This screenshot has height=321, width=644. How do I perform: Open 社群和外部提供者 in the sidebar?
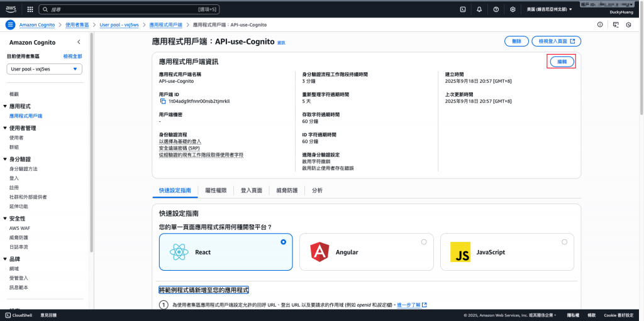[x=28, y=197]
